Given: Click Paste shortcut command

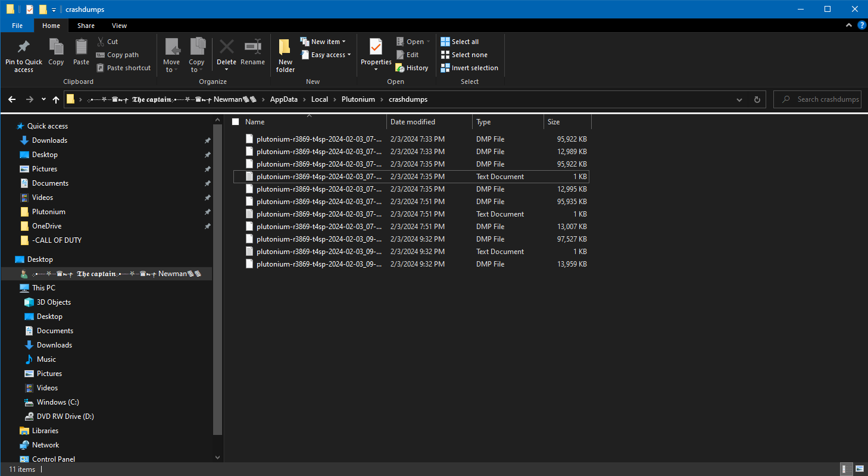Looking at the screenshot, I should point(123,68).
